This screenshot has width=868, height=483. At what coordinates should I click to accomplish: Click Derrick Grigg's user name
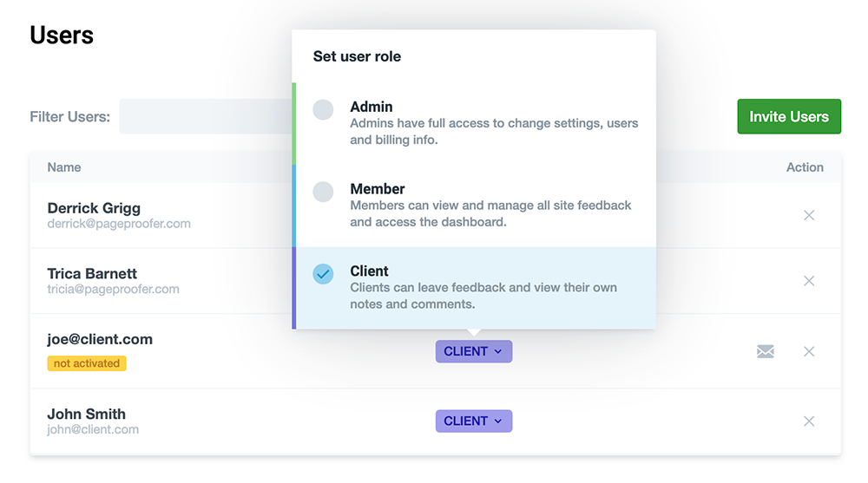[94, 208]
